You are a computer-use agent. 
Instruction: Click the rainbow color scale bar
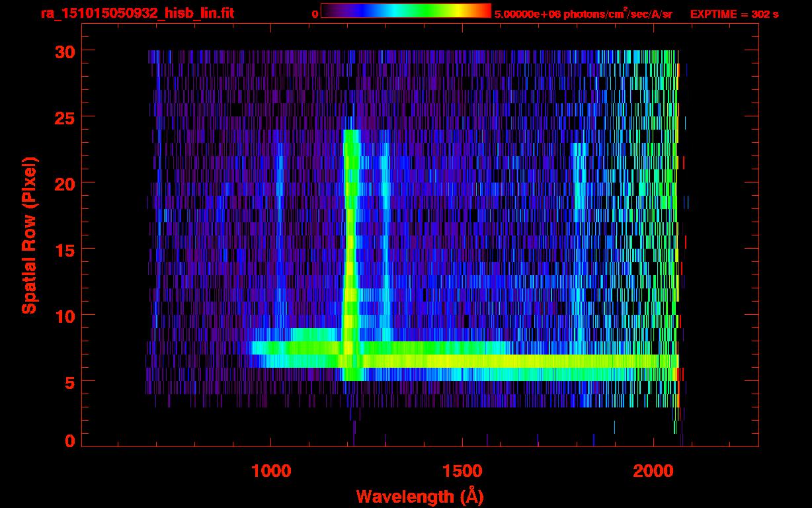tap(406, 11)
